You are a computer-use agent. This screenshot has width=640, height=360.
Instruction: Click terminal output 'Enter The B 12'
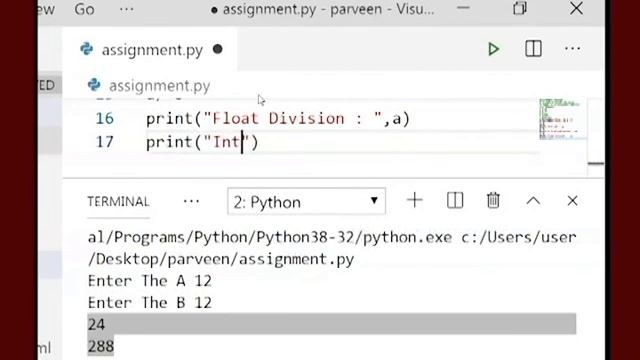click(x=149, y=302)
